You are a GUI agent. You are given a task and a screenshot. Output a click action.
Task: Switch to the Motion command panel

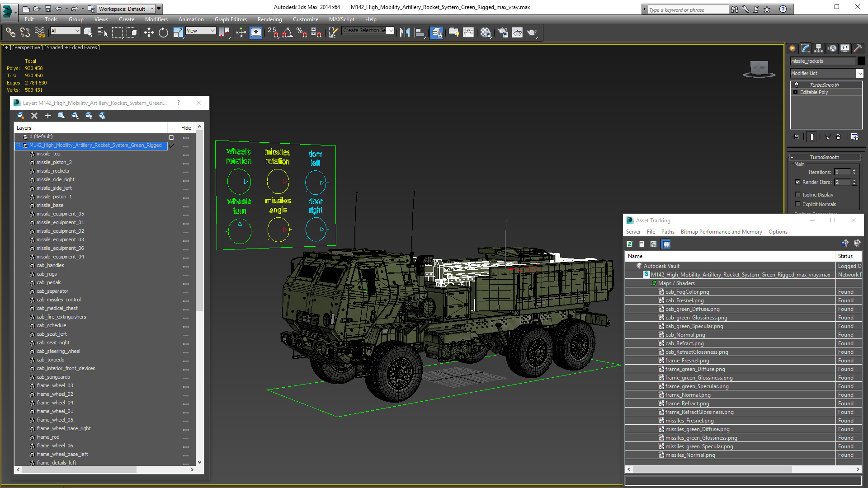click(x=832, y=48)
